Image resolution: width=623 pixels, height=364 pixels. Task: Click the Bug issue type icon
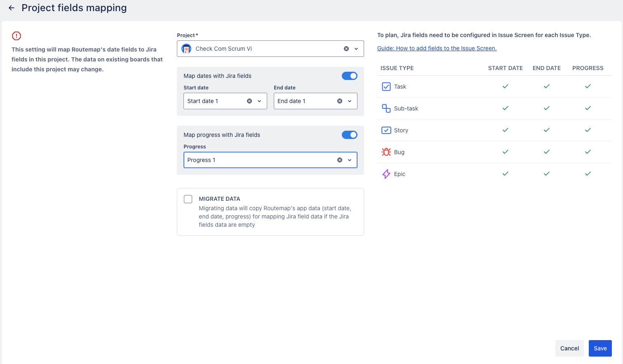click(x=386, y=152)
